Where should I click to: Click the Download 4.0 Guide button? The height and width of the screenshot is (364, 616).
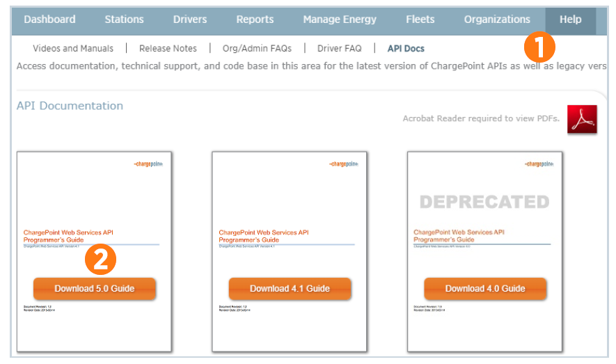tap(485, 289)
